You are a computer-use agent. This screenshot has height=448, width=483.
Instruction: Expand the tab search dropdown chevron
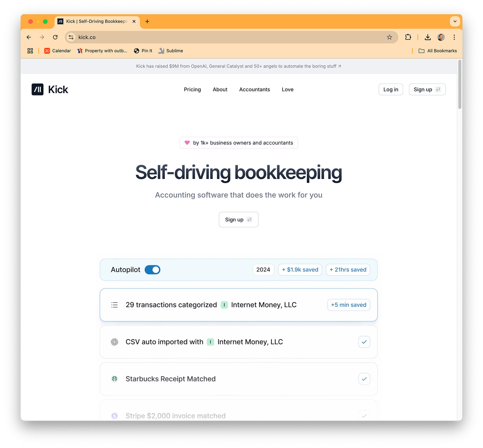click(x=455, y=22)
